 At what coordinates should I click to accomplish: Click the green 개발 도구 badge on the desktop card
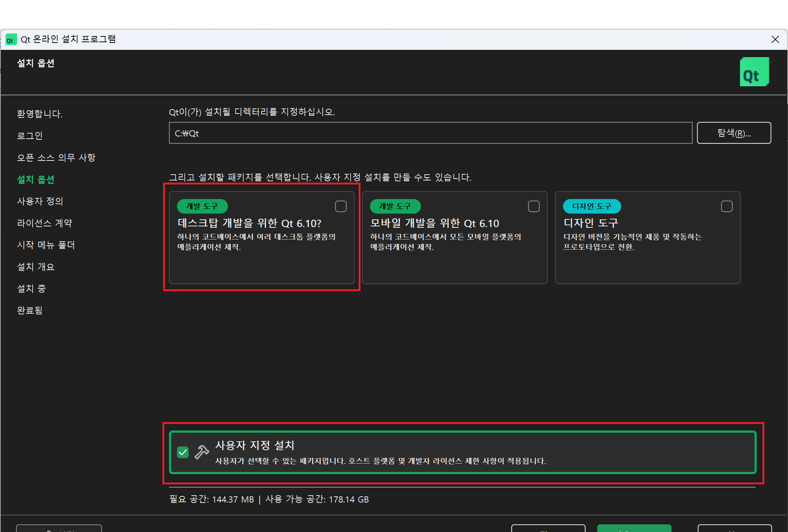pos(202,206)
